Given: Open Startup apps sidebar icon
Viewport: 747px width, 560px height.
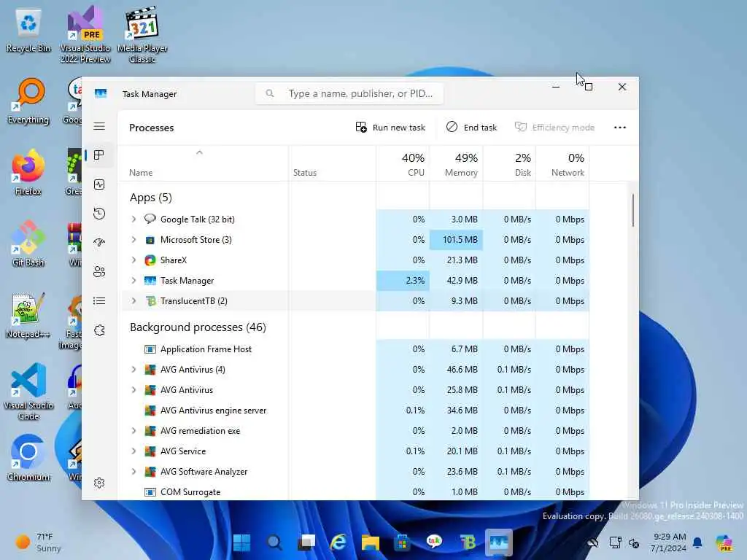Looking at the screenshot, I should [99, 242].
